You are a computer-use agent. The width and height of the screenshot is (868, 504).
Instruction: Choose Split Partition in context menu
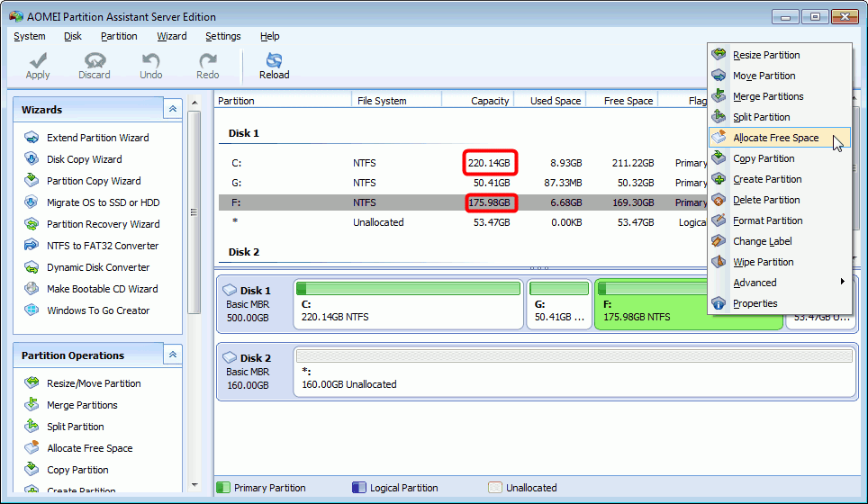point(780,117)
